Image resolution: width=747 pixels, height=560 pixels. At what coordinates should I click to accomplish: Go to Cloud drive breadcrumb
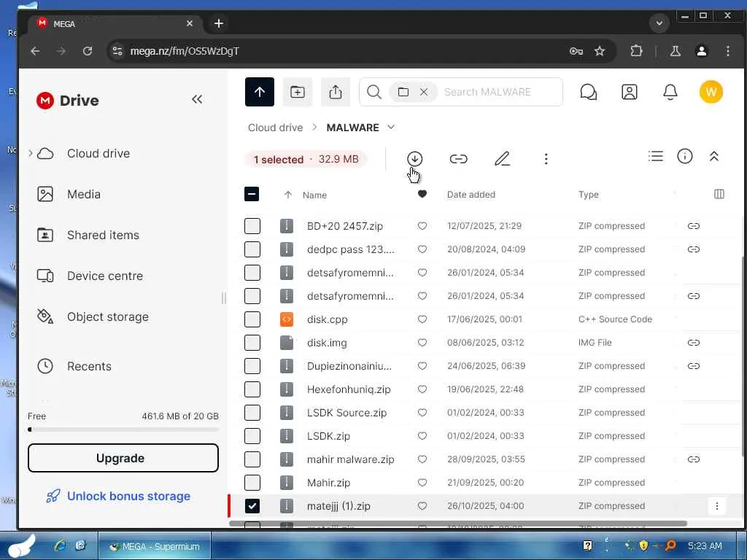pyautogui.click(x=275, y=128)
